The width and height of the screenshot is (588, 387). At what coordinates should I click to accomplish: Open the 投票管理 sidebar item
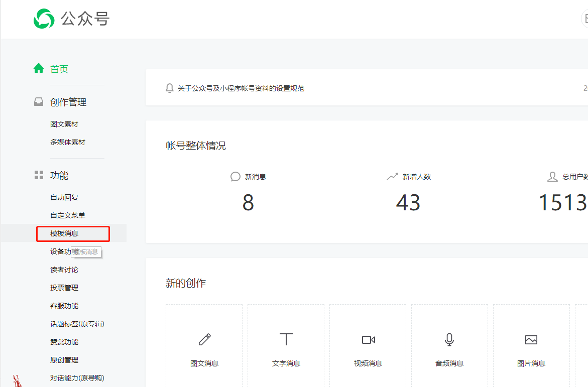pyautogui.click(x=64, y=288)
